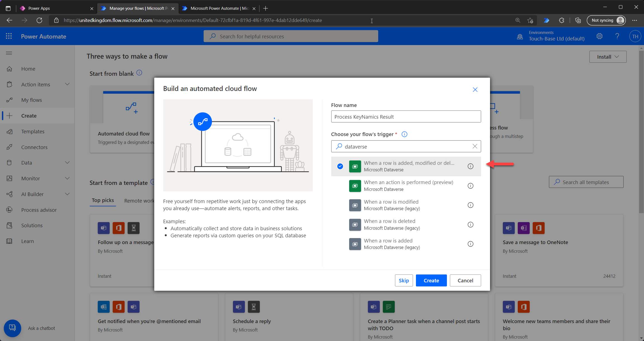Viewport: 644px width, 341px height.
Task: Open the settings gear icon
Action: point(599,36)
